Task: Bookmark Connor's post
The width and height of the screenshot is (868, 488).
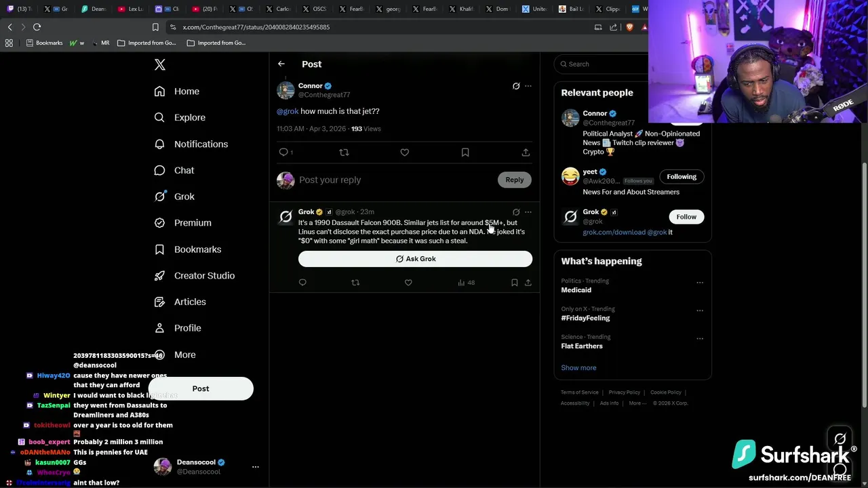Action: (465, 152)
